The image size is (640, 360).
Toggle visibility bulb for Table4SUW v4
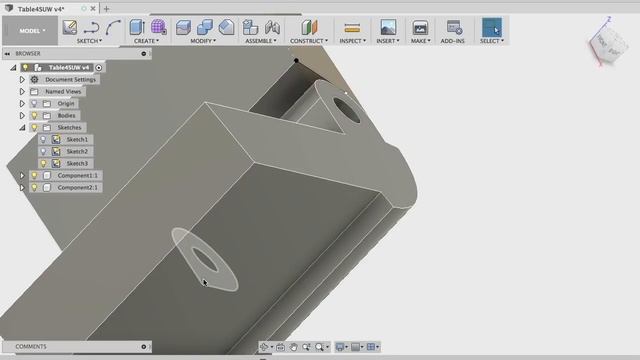[25, 67]
